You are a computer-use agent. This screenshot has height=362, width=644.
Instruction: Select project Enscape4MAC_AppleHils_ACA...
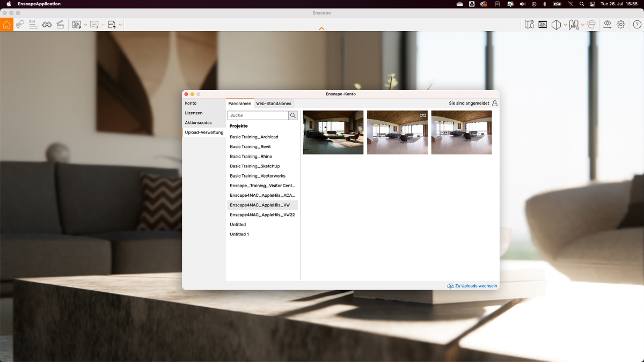[262, 195]
